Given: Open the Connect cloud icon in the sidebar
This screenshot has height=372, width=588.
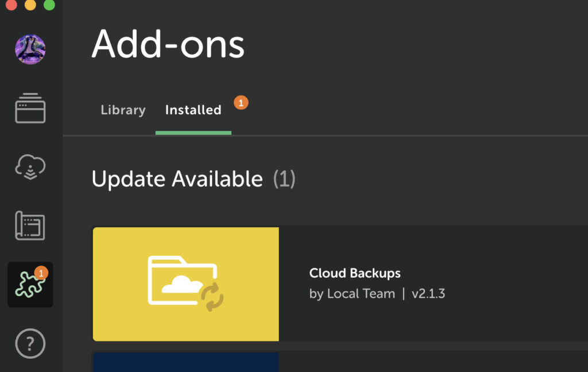Looking at the screenshot, I should click(x=30, y=167).
